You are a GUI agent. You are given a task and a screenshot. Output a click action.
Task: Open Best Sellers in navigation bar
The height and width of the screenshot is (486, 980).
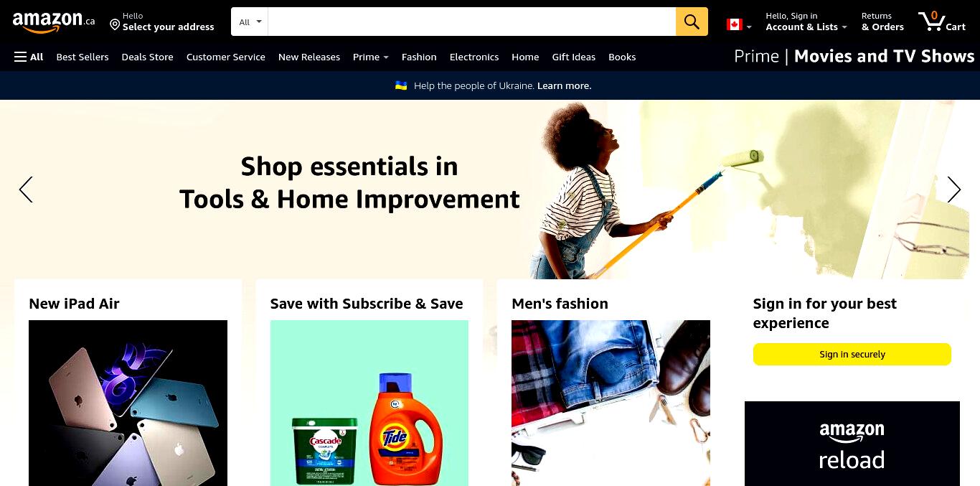(83, 57)
